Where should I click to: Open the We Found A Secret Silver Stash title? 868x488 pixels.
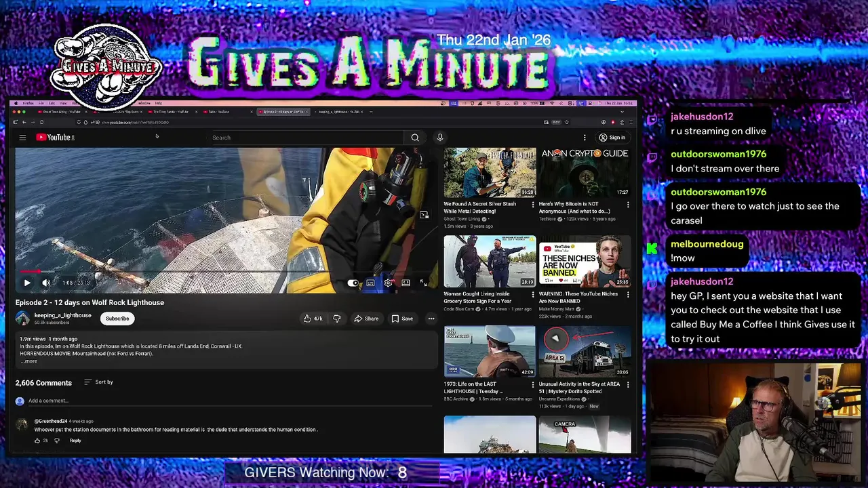480,207
